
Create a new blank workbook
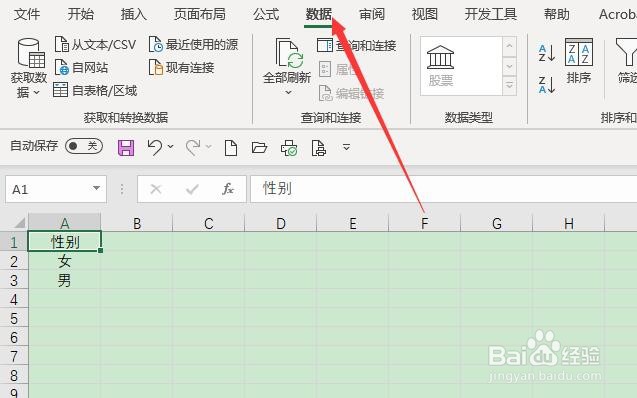pyautogui.click(x=231, y=148)
